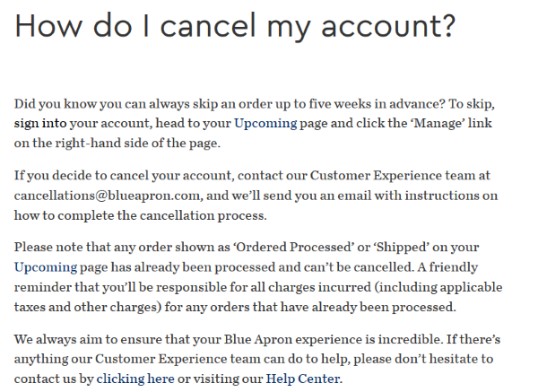The width and height of the screenshot is (538, 392).
Task: Open the 'sign into' link
Action: pos(40,123)
